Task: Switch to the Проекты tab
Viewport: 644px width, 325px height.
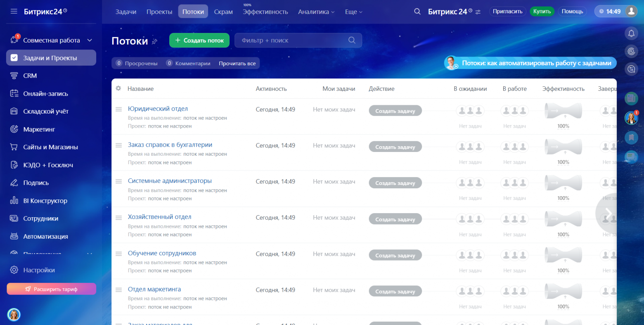Action: pos(159,12)
